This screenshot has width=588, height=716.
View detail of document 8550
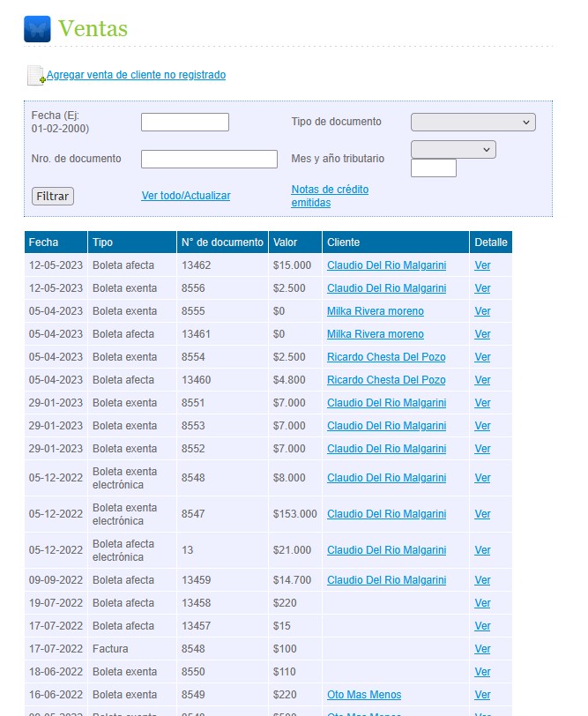tap(482, 672)
